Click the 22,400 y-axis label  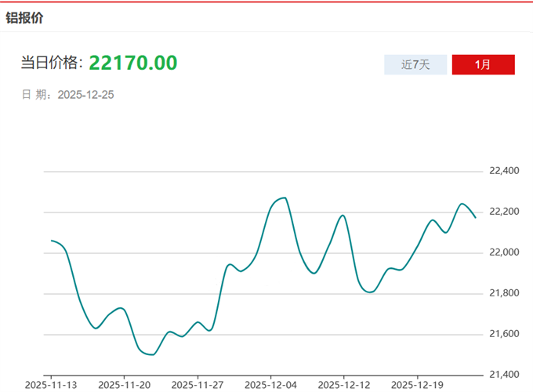(x=504, y=171)
